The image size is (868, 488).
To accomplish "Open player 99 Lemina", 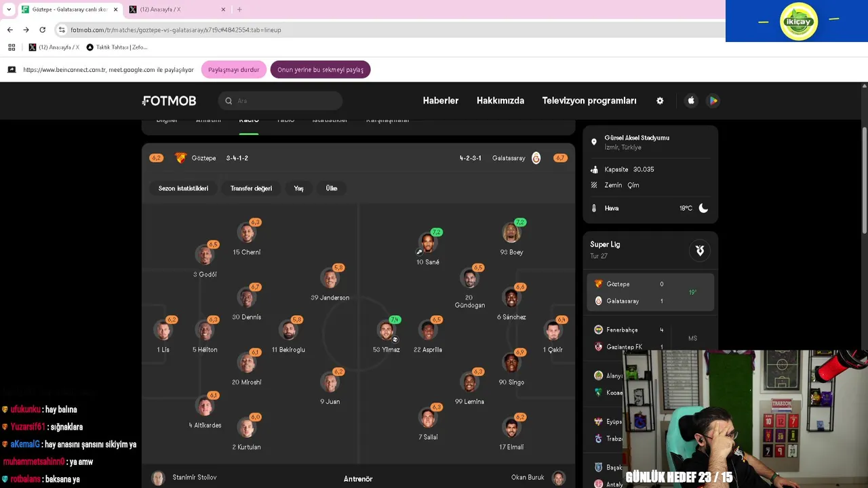I will pos(470,387).
